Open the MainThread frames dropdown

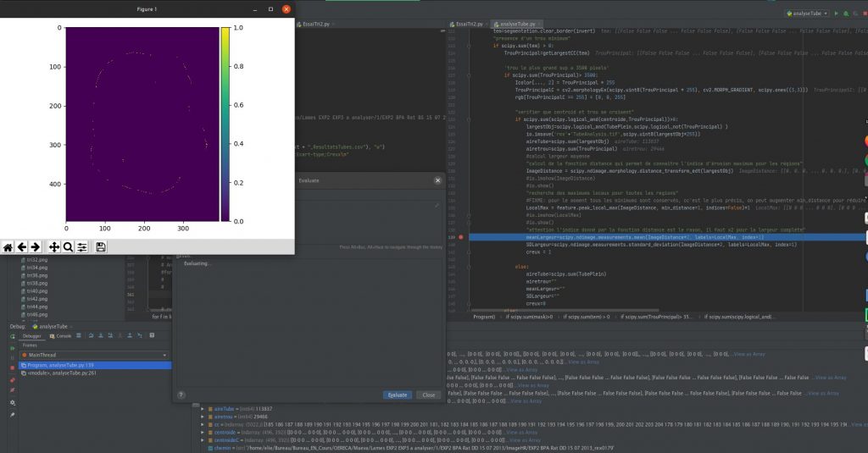coord(94,355)
